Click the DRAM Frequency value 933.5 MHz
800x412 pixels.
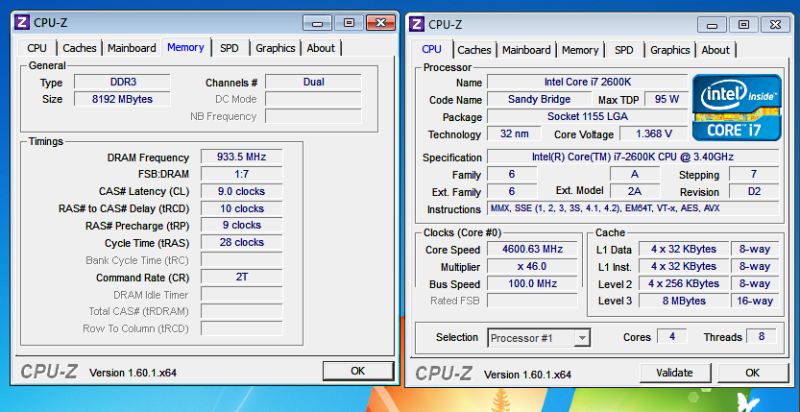pos(241,157)
